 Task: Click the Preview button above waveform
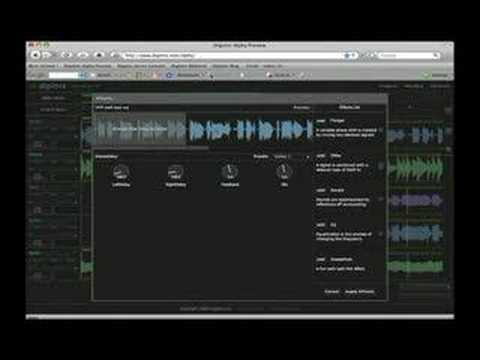pos(301,108)
